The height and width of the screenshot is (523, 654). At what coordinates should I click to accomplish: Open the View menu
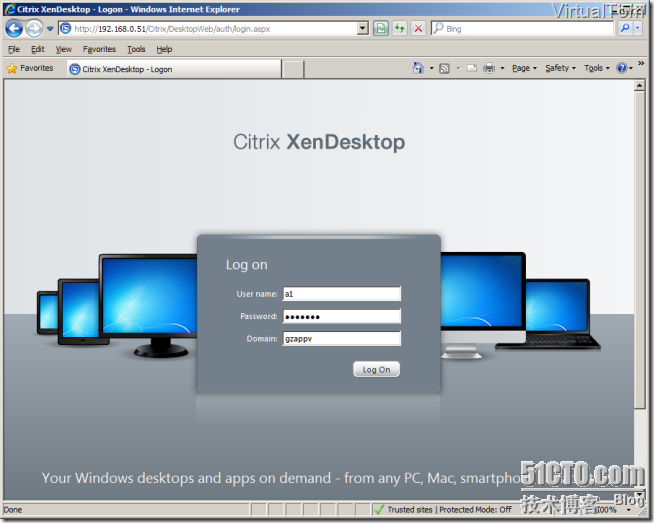tap(63, 49)
